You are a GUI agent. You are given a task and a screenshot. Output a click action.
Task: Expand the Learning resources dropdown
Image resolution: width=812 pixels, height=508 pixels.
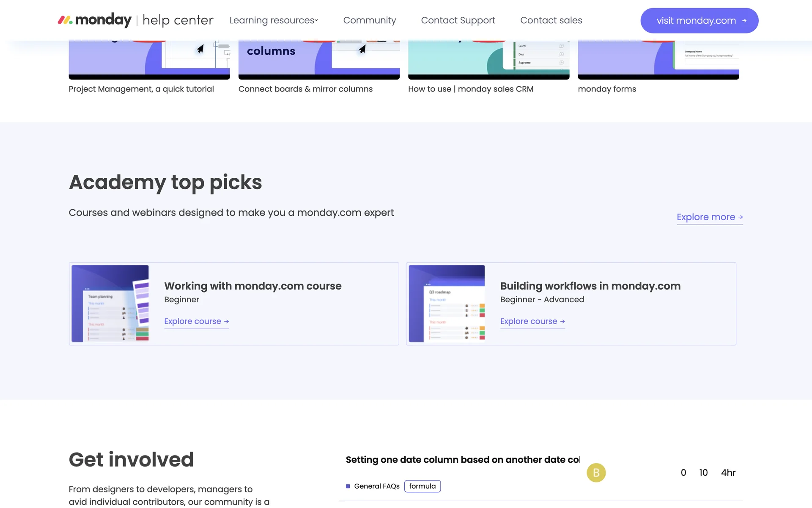pos(274,20)
